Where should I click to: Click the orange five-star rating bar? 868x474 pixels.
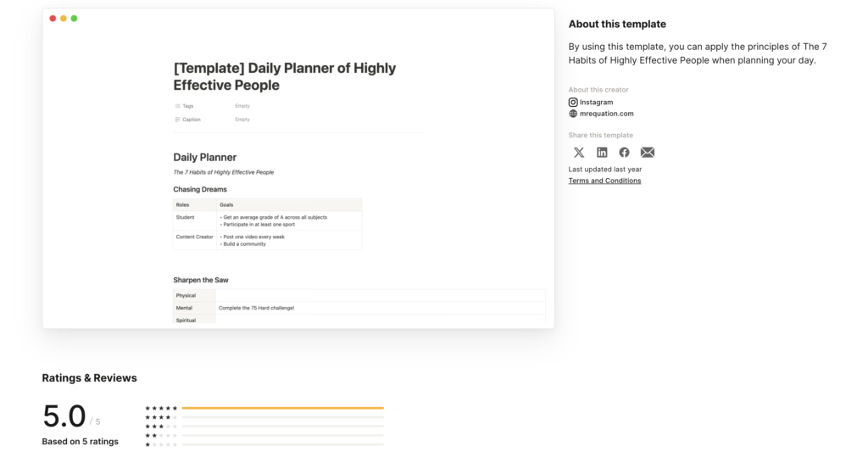(282, 408)
